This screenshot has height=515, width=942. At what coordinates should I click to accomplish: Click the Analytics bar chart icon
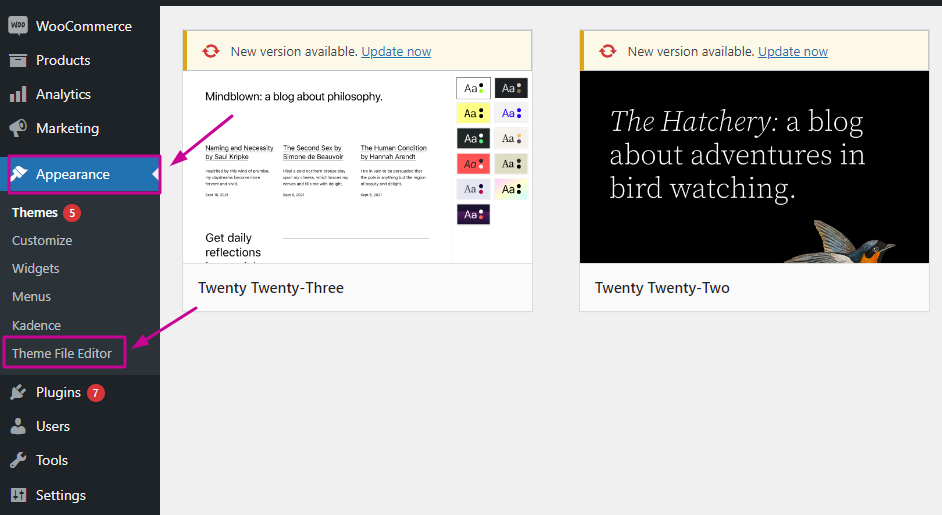pos(18,94)
